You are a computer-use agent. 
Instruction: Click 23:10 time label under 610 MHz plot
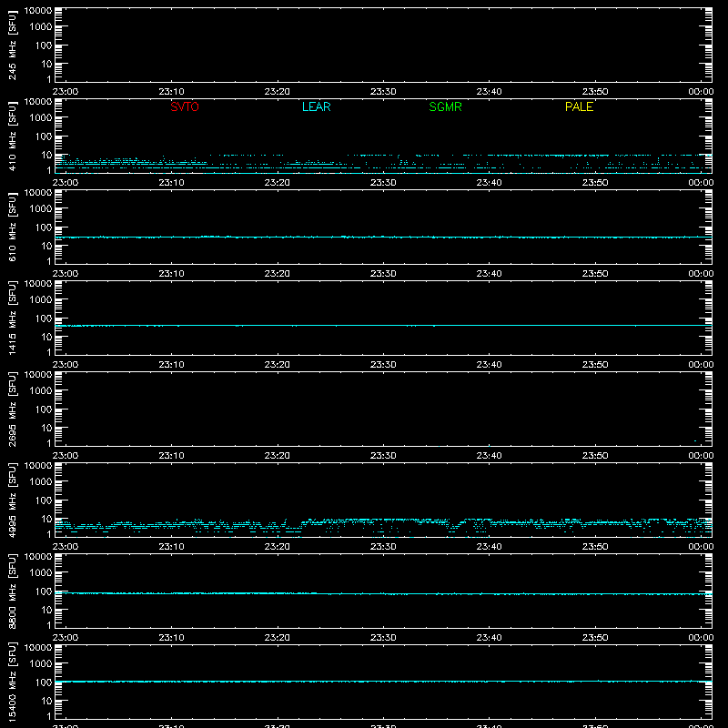pos(171,274)
